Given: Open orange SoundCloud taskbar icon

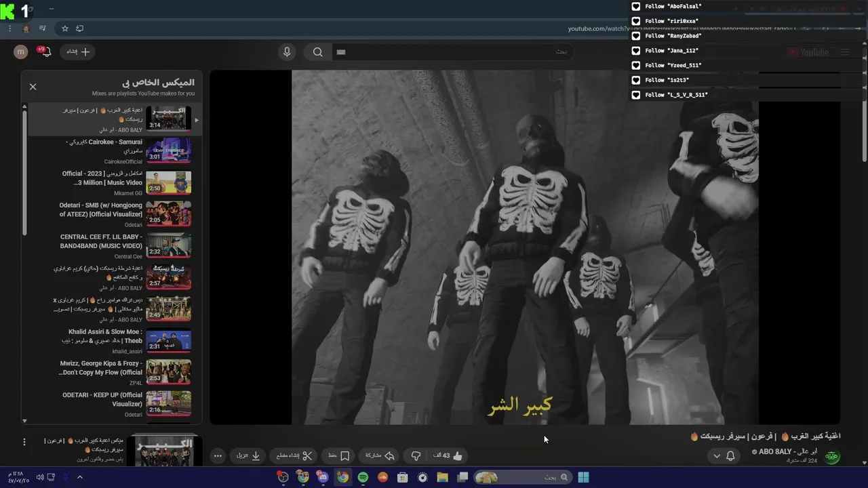Looking at the screenshot, I should click(x=382, y=477).
